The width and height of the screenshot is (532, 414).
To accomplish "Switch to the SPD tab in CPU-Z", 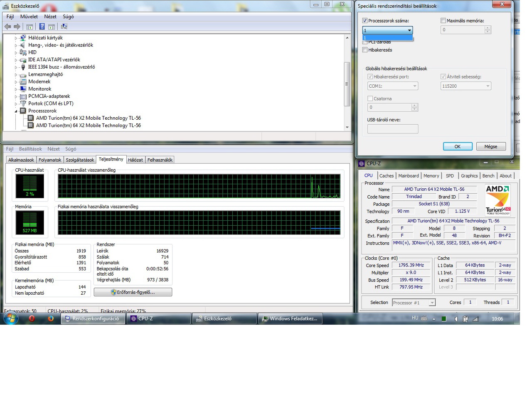I will click(x=450, y=176).
